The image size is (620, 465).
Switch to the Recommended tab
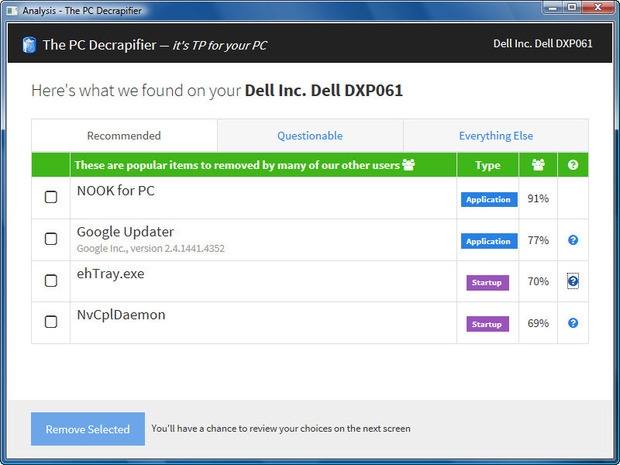(x=124, y=136)
